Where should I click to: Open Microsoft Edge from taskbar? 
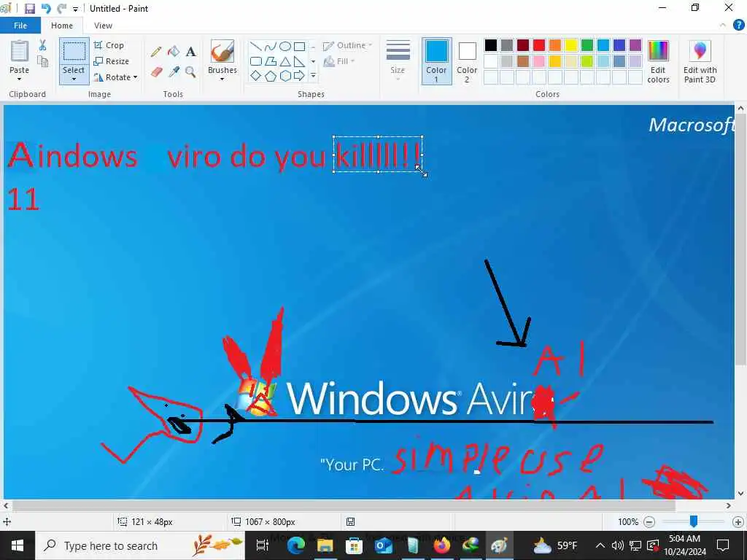click(295, 545)
